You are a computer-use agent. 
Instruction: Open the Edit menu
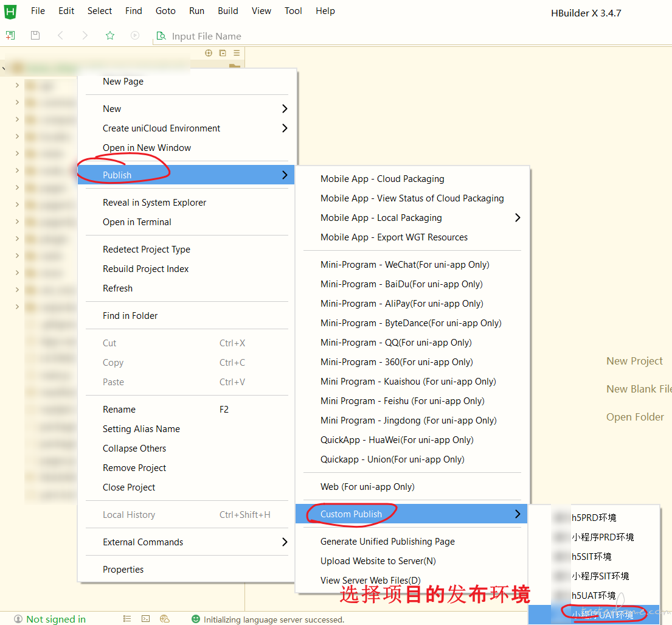pos(66,11)
